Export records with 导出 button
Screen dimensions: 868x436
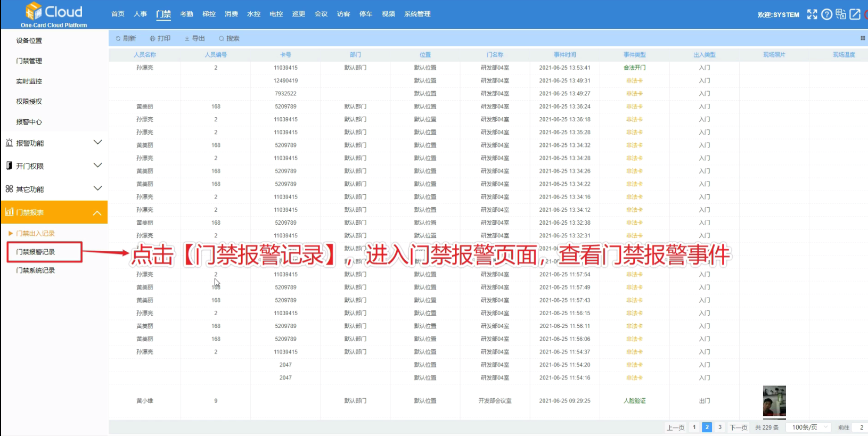tap(195, 38)
